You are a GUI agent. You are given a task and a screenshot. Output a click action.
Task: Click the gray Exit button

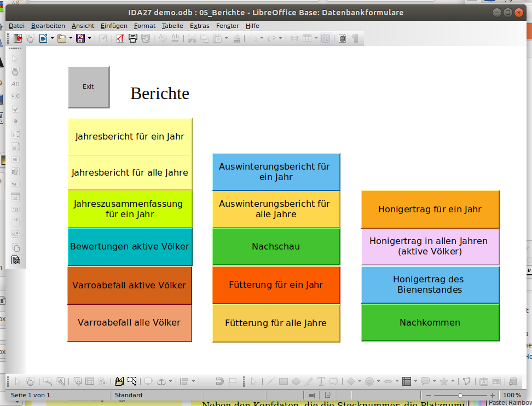click(89, 87)
